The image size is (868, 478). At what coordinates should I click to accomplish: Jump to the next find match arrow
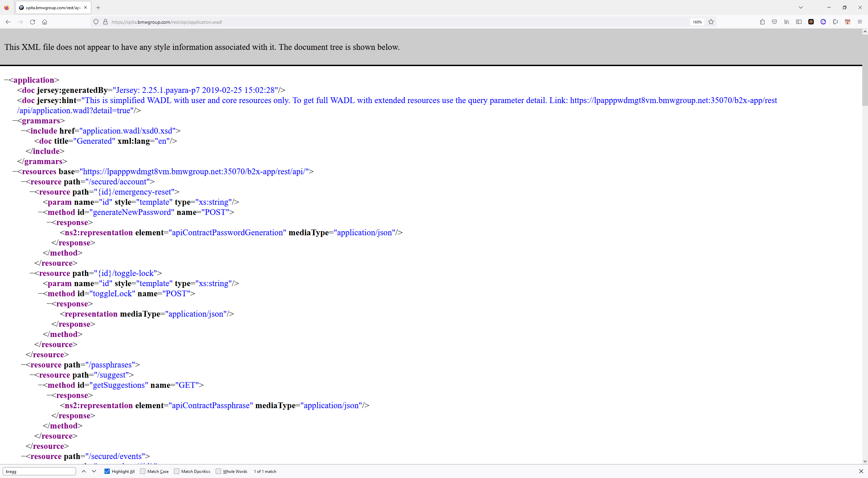[94, 471]
